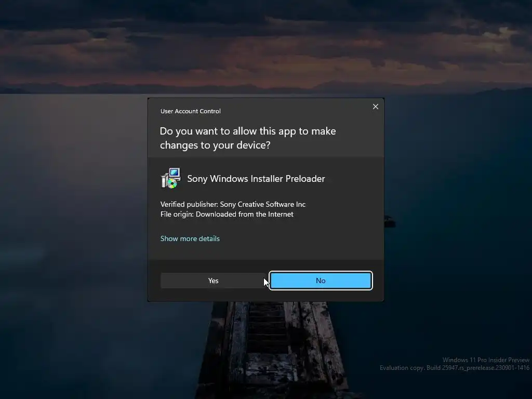Click 'File origin: Downloaded from the Internet' text
This screenshot has height=399, width=532.
(227, 214)
